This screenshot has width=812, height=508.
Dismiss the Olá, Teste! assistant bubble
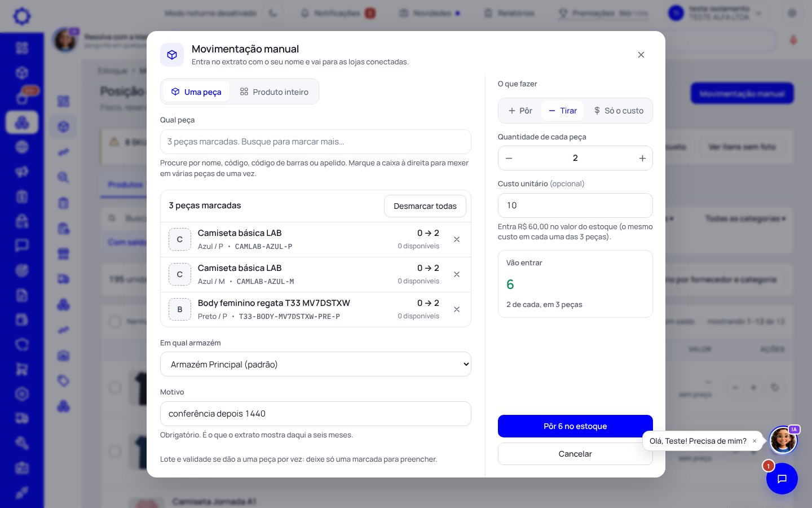click(754, 441)
